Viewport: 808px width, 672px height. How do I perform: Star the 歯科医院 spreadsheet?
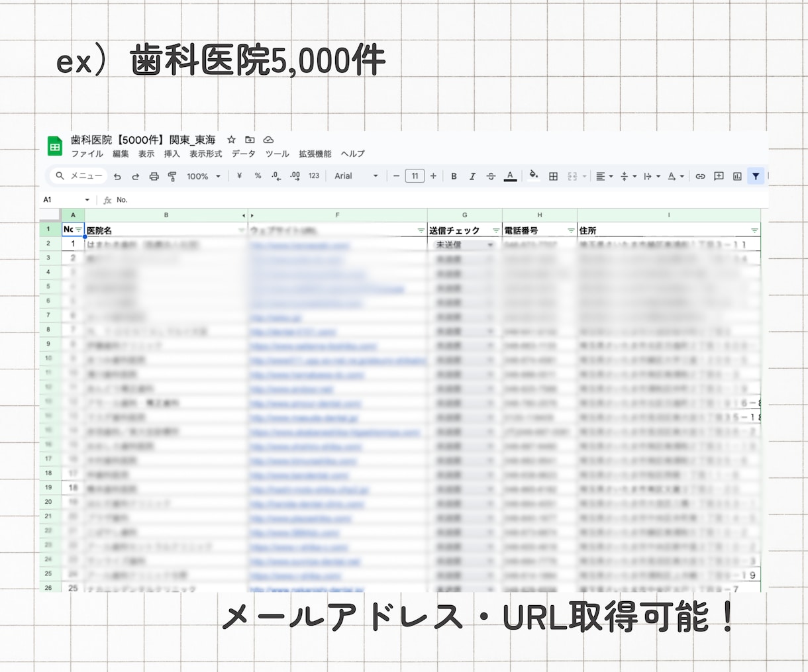[x=231, y=140]
